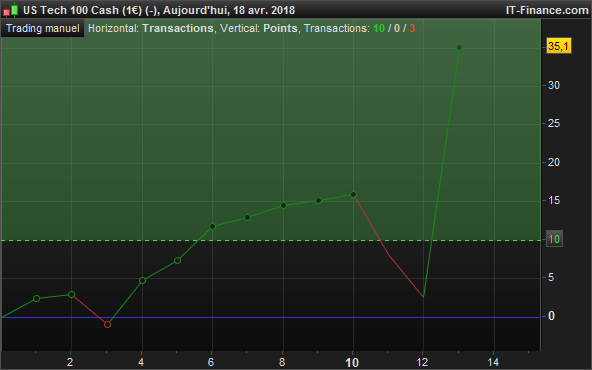Select the data point at transaction 10

pyautogui.click(x=353, y=194)
